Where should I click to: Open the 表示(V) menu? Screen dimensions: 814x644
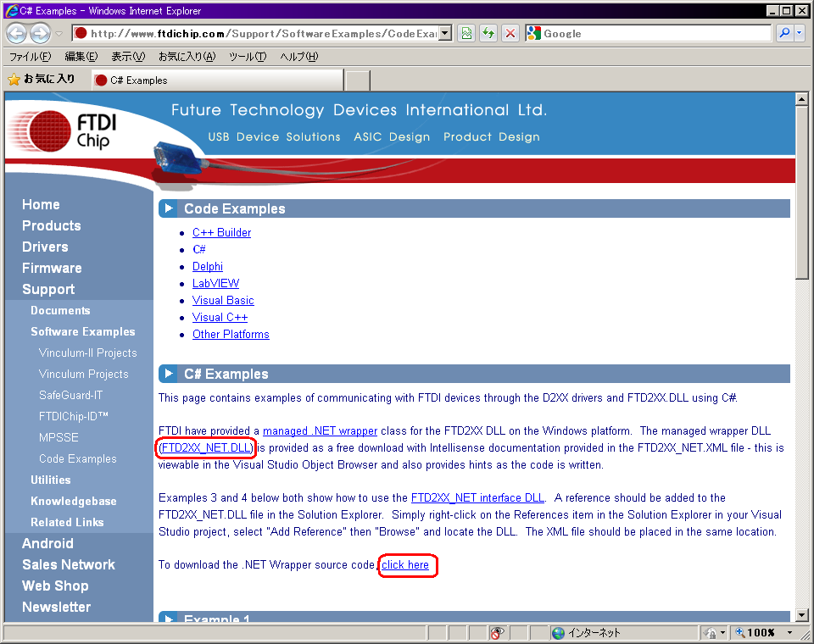click(128, 57)
